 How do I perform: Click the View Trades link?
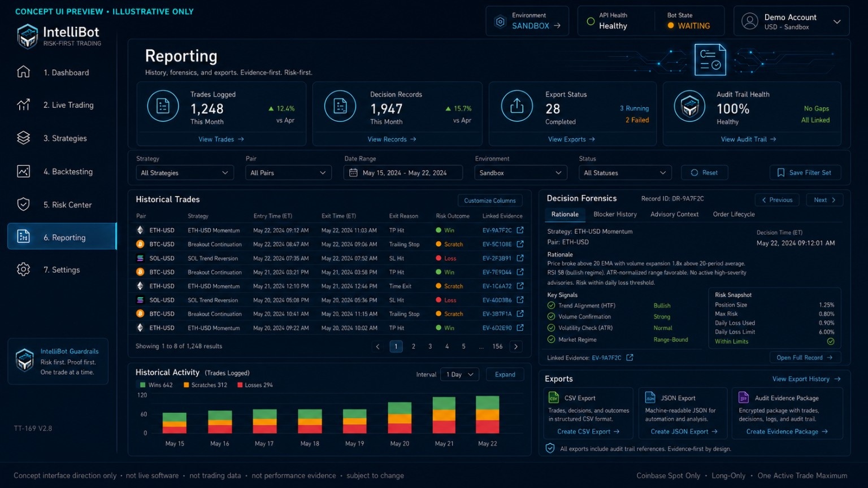221,139
